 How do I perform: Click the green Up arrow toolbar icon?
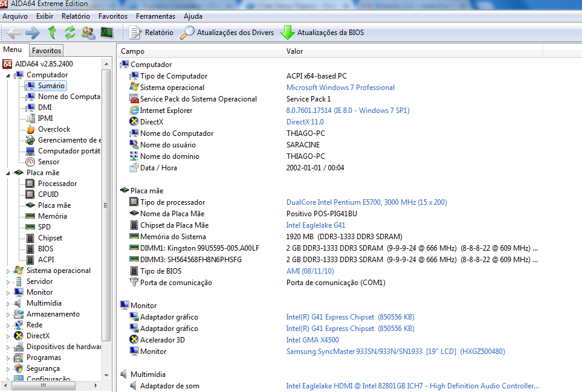52,33
